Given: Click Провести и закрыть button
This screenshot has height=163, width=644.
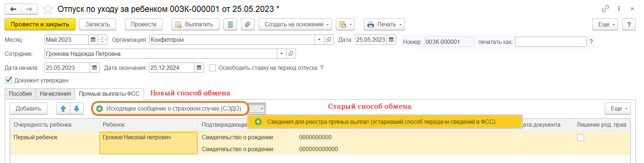Looking at the screenshot, I should pyautogui.click(x=40, y=24).
